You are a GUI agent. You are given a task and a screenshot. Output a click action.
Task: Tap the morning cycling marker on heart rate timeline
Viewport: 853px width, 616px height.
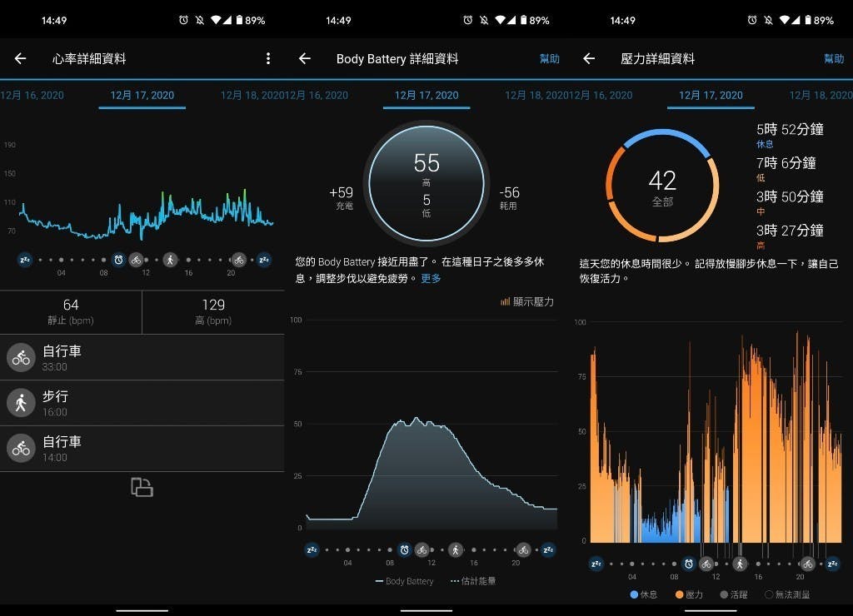pos(136,260)
